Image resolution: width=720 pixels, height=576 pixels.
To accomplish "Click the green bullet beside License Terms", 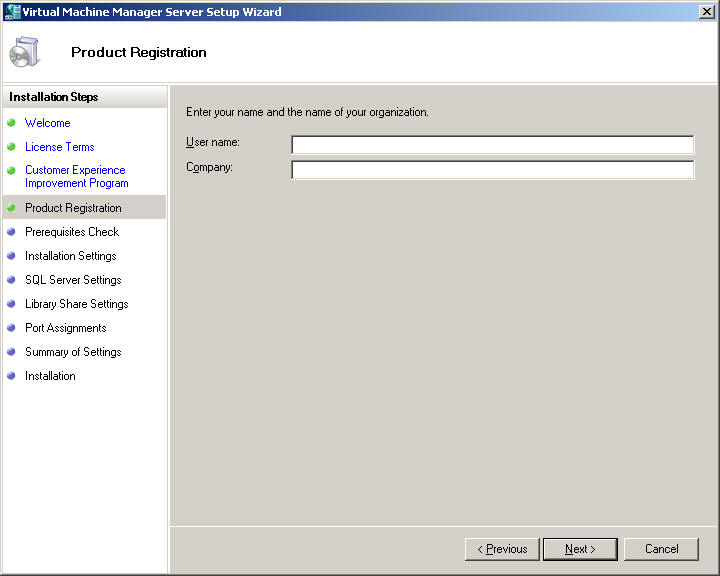I will click(11, 147).
